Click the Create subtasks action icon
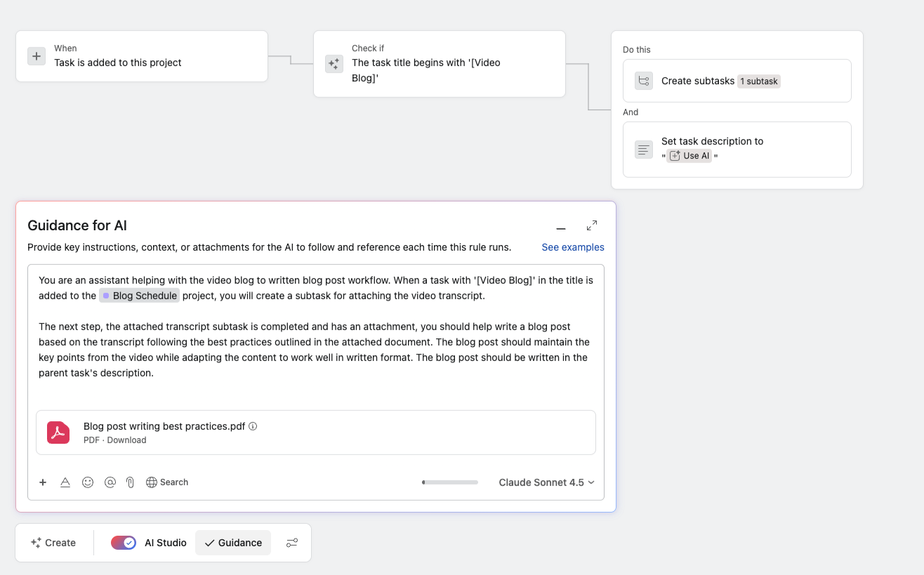The image size is (924, 575). [644, 81]
